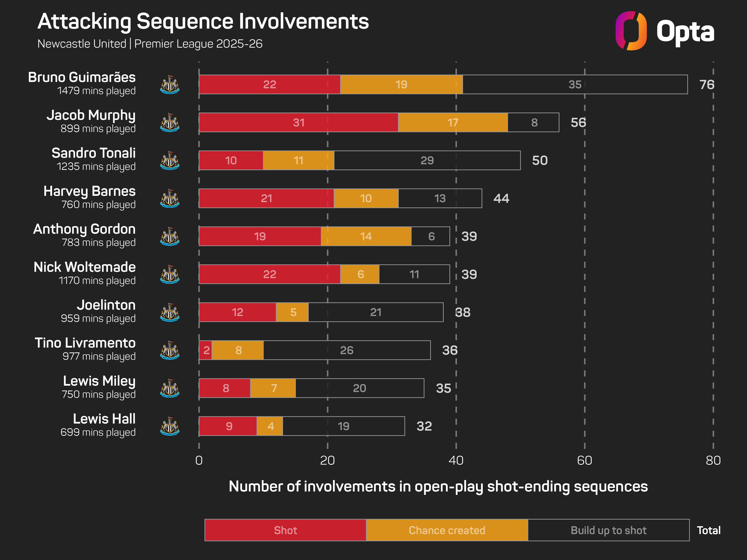
Task: Select Bruno Guimarães' build-up segment showing 35
Action: pyautogui.click(x=575, y=84)
